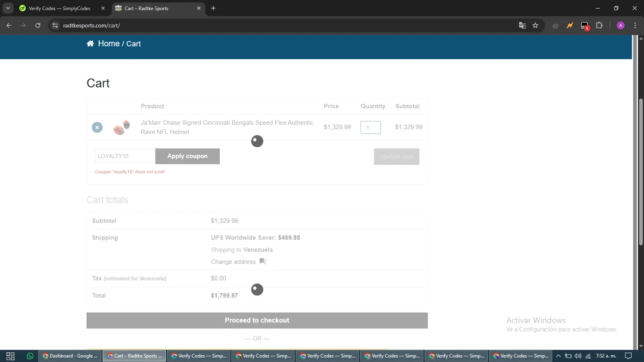The width and height of the screenshot is (644, 362).
Task: Open the tab search dropdown arrow
Action: 8,8
